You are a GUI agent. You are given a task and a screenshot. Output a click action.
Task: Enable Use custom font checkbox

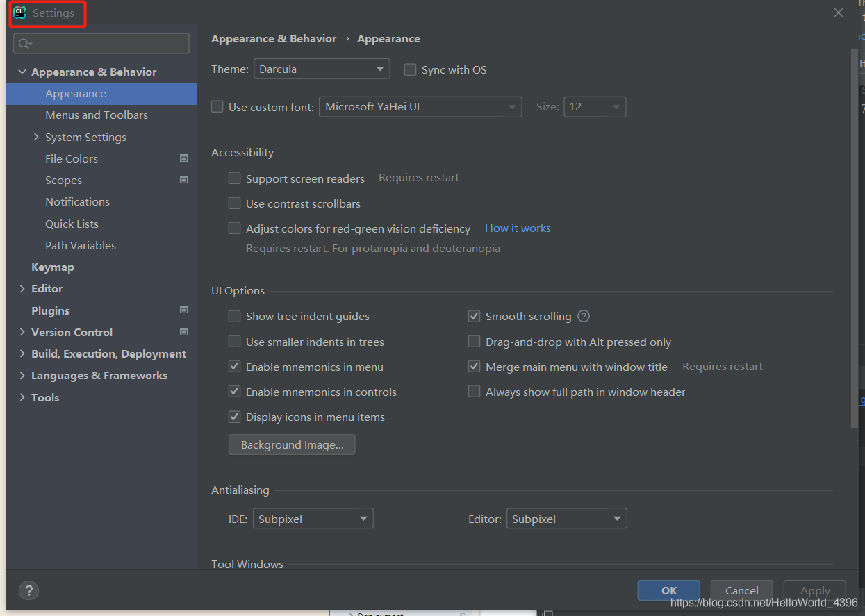(217, 106)
